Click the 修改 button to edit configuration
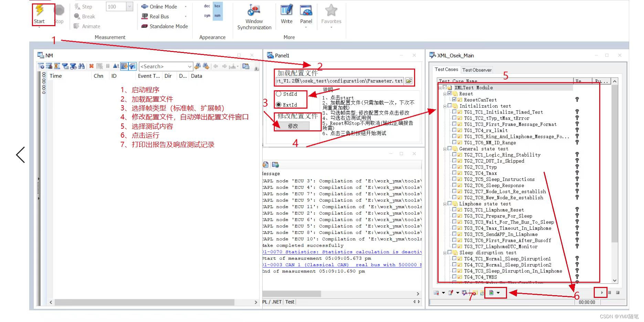The image size is (644, 322). click(292, 126)
